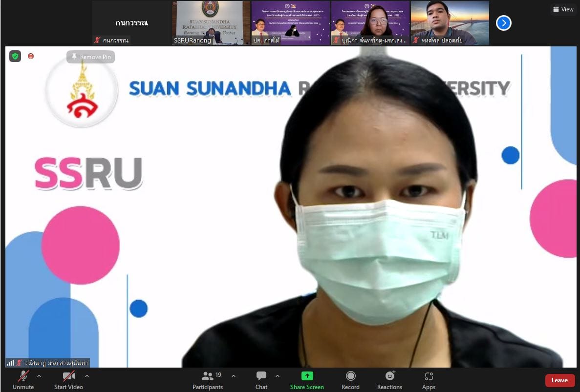
Task: Show next participants with blue arrow
Action: tap(504, 23)
